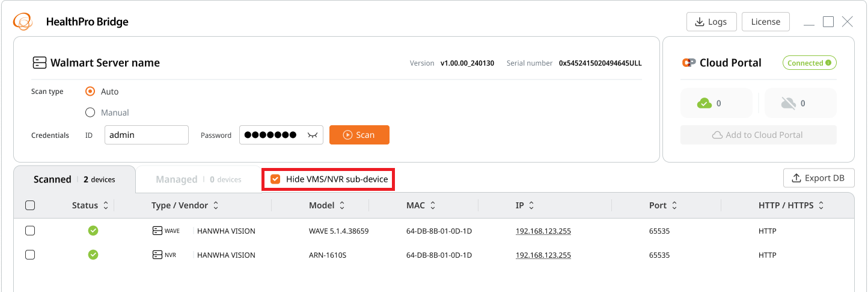Open IP link 192.168.123.255 in WAVE row
Viewport: 868px width, 292px height.
pyautogui.click(x=543, y=231)
